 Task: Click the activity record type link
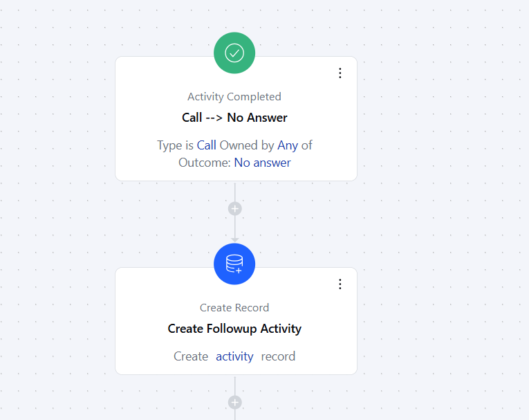pyautogui.click(x=234, y=356)
